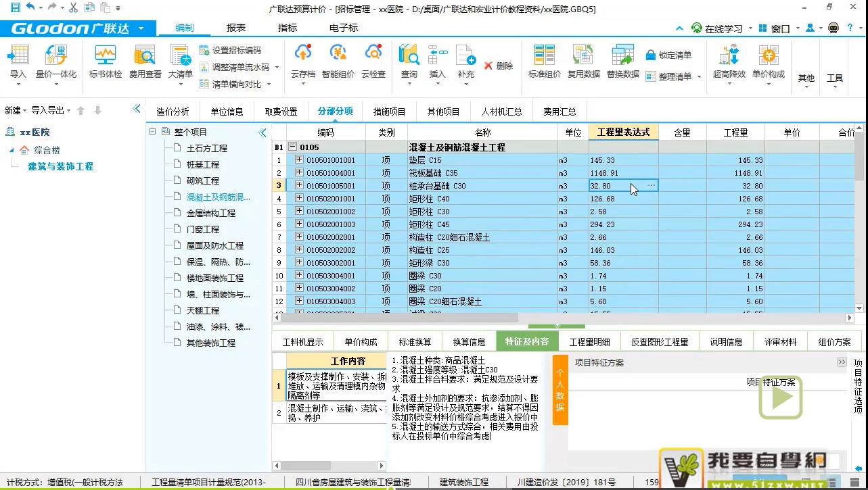Screen dimensions: 868x490
Task: Click the 插入 insert icon
Action: pyautogui.click(x=438, y=54)
